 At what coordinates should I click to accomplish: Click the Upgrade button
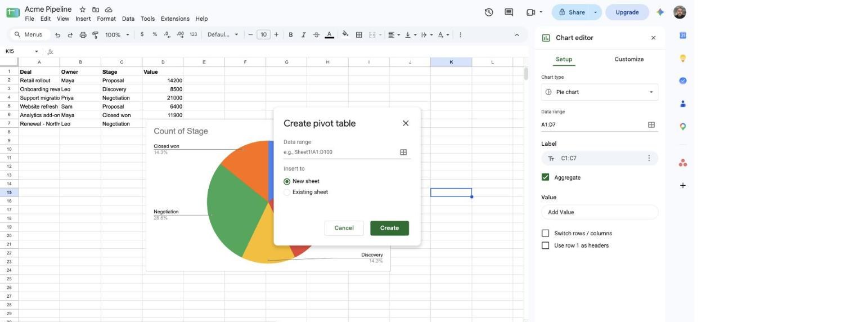627,12
